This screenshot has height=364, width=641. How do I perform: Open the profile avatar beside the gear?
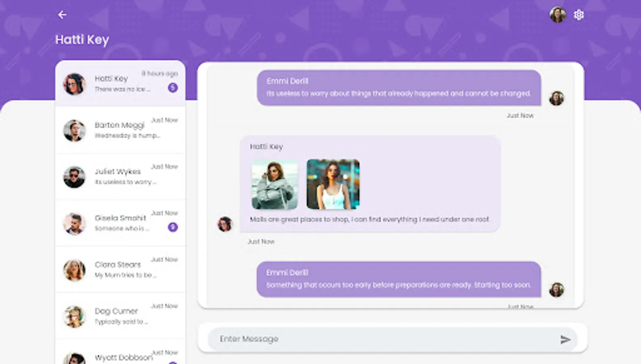(558, 15)
